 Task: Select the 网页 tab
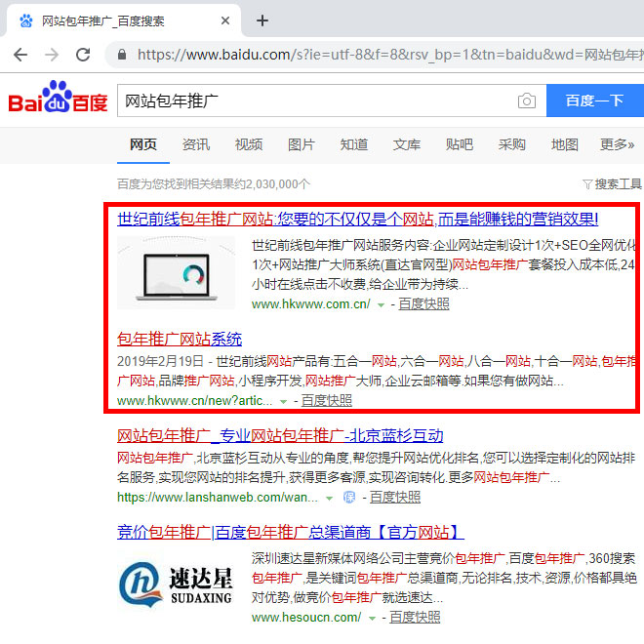143,144
